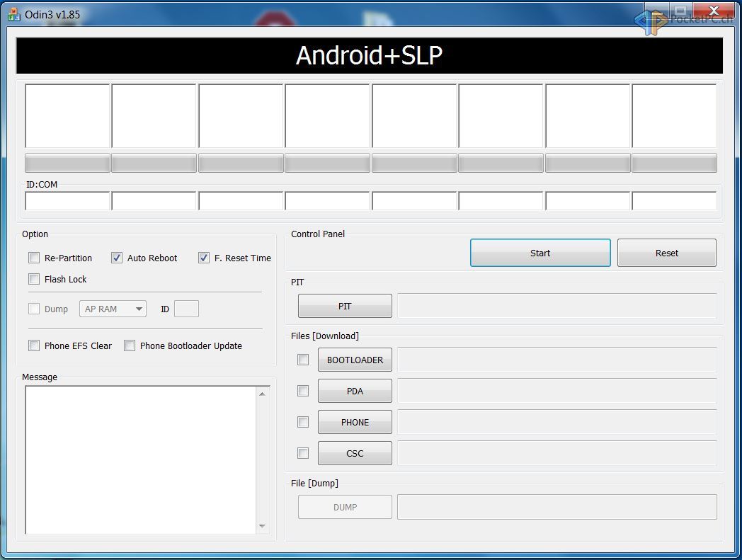Enable Phone EFS Clear checkbox

pos(33,345)
